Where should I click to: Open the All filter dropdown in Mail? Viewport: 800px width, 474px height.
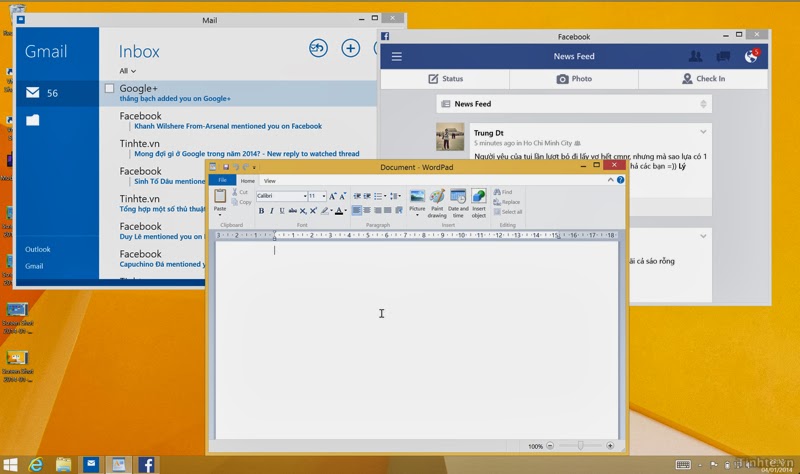(128, 71)
